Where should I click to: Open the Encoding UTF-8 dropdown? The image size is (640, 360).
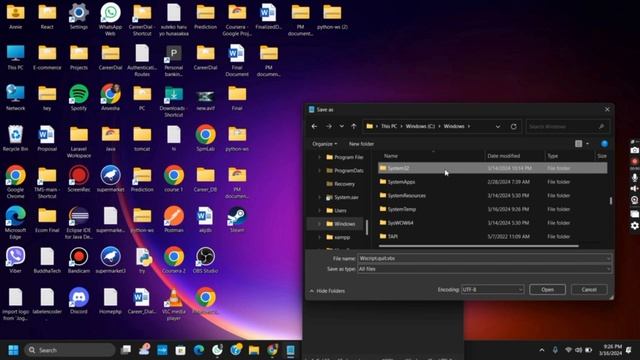(x=492, y=289)
